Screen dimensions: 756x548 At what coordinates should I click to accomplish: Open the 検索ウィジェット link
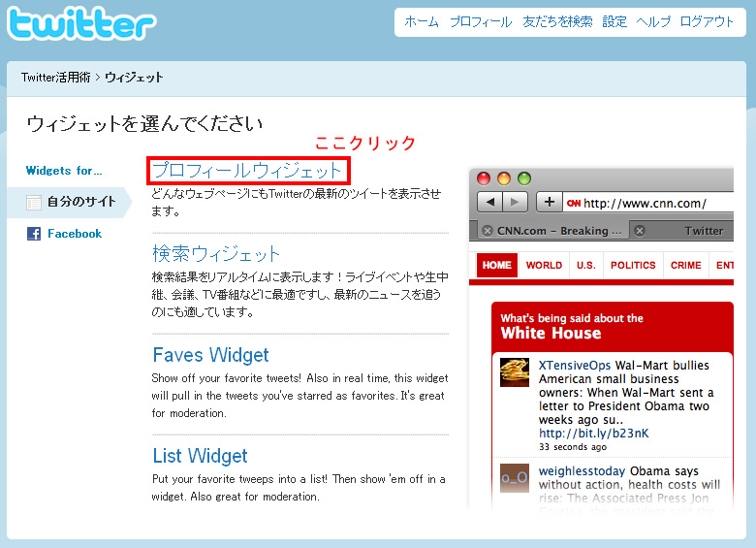pos(216,253)
